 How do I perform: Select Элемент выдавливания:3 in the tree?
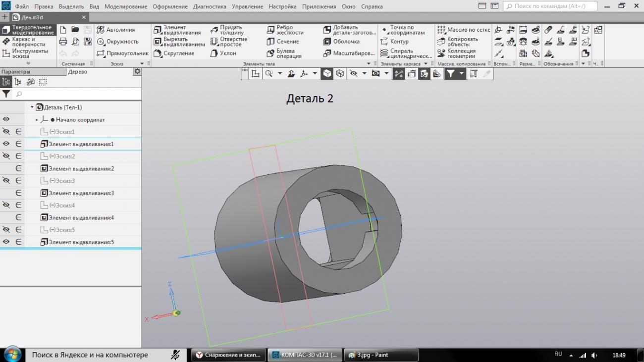pos(81,193)
